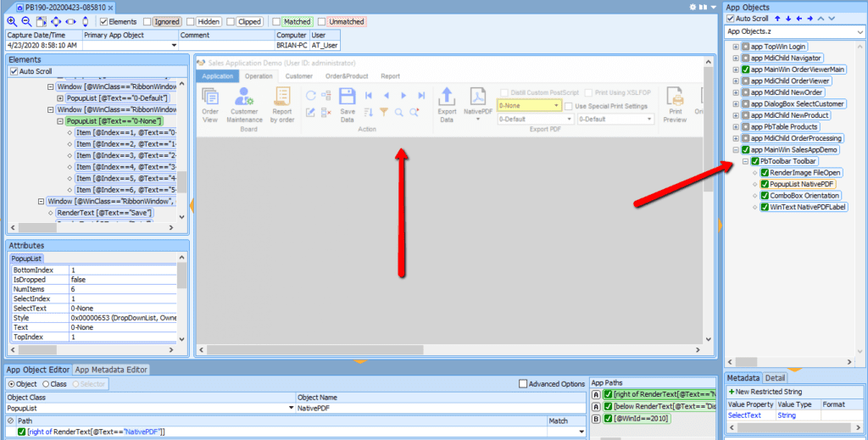
Task: Collapse the app MainWin SalesAppDemo node
Action: coord(736,150)
